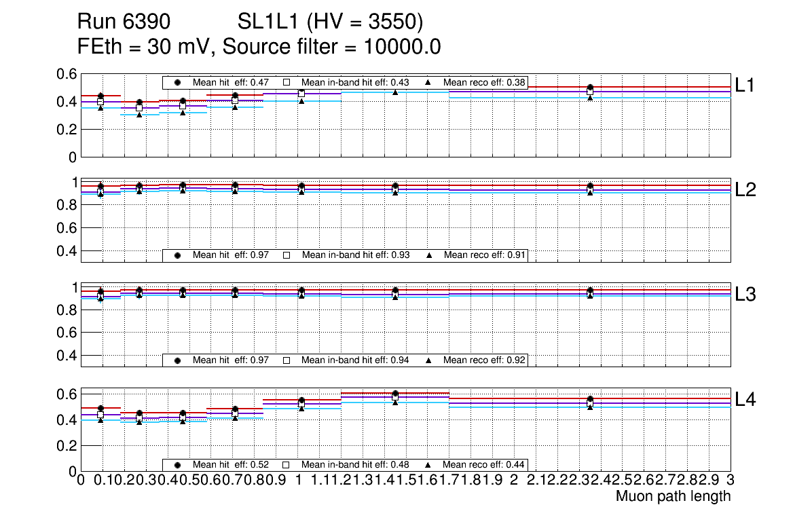Click the open square legend marker in panel L2
Viewport: 812px width, 524px height.
tap(287, 255)
